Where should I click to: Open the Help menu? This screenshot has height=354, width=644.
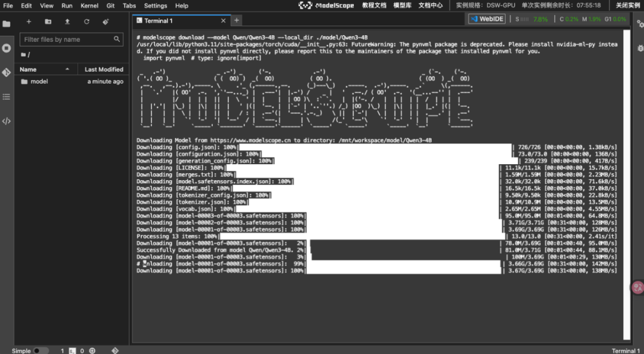(181, 6)
